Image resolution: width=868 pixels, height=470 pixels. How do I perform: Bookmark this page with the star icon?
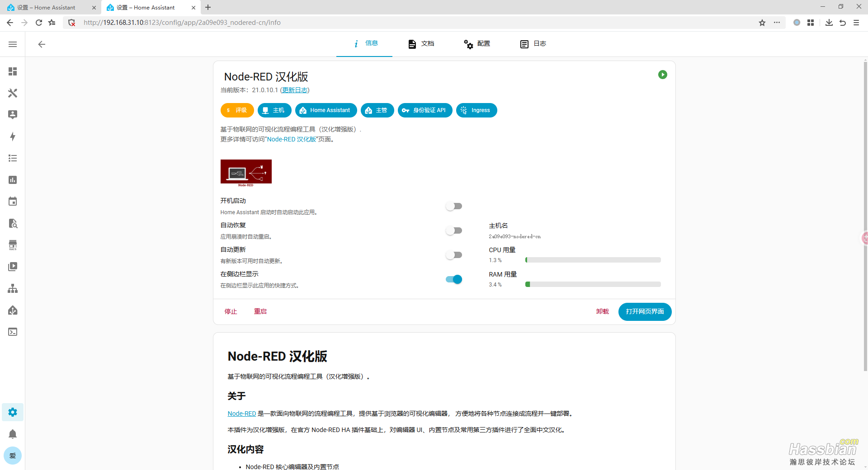click(x=762, y=23)
